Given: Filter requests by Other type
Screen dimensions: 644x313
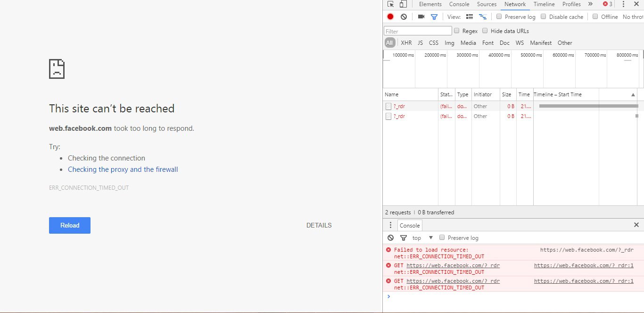Looking at the screenshot, I should 565,43.
